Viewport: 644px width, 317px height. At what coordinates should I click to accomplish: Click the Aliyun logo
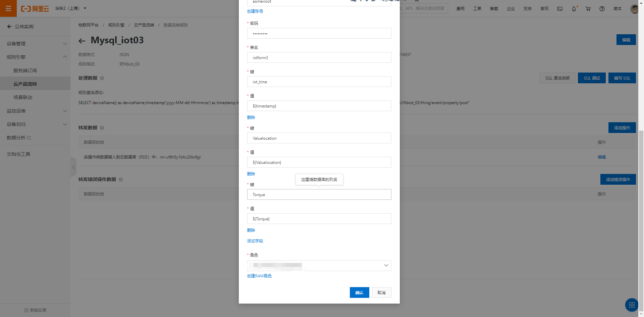coord(35,9)
